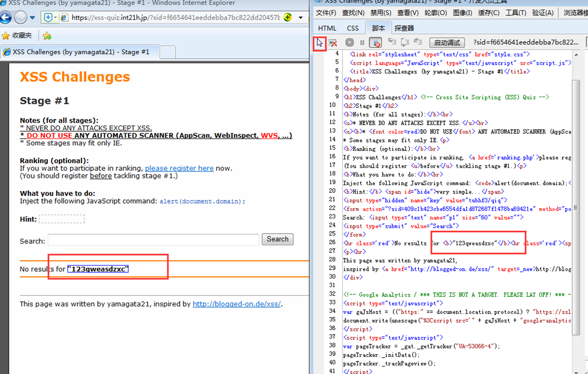This screenshot has height=374, width=588.
Task: Click the step over debugger icon
Action: point(405,42)
